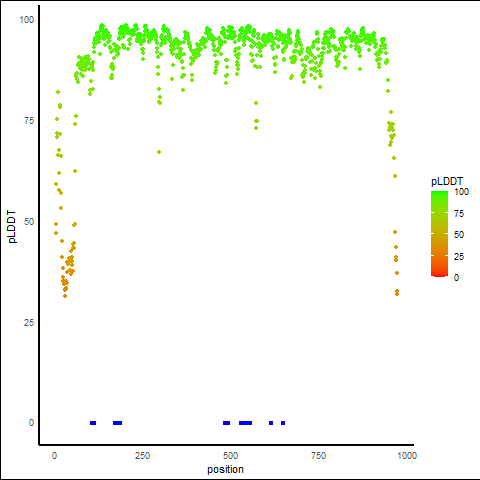Click the x-axis tick label 1000
Image resolution: width=480 pixels, height=480 pixels.
pyautogui.click(x=407, y=456)
